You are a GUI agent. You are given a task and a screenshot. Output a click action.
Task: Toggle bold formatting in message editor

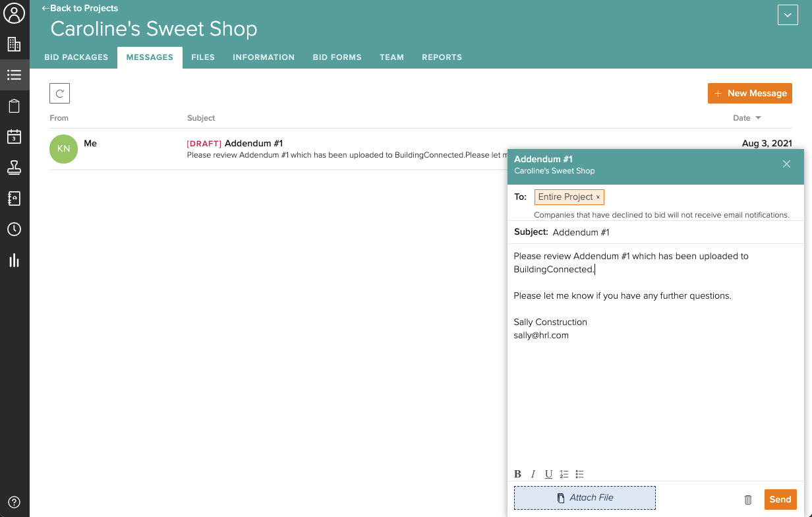tap(517, 474)
